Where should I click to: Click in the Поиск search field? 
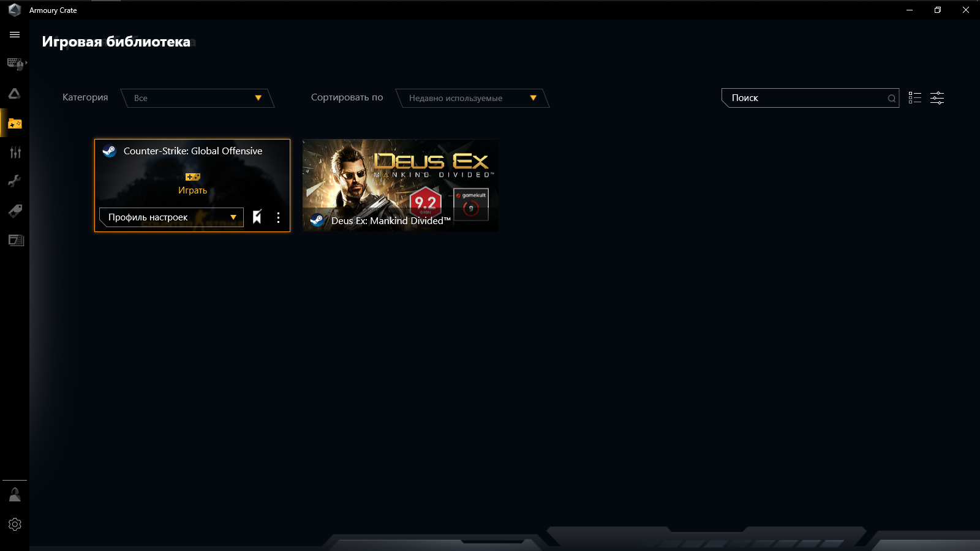810,98
